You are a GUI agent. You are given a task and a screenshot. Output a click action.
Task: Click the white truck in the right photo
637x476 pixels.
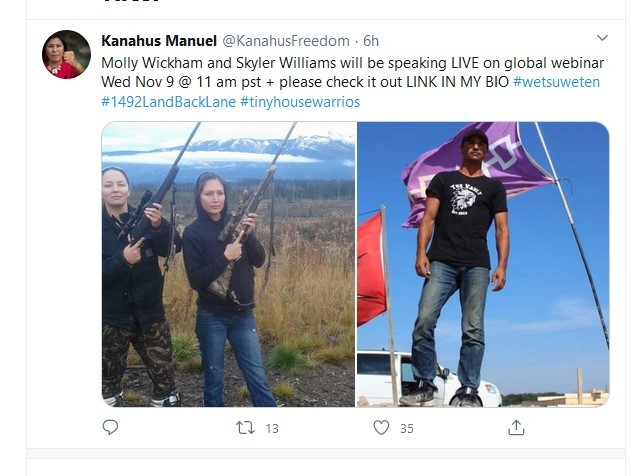click(x=429, y=378)
